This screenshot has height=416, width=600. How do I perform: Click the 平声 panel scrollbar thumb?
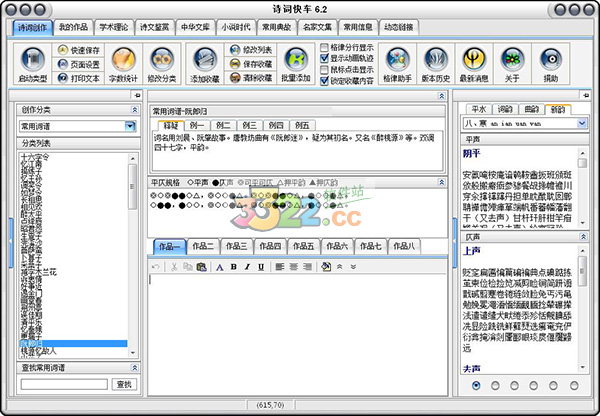[x=582, y=163]
